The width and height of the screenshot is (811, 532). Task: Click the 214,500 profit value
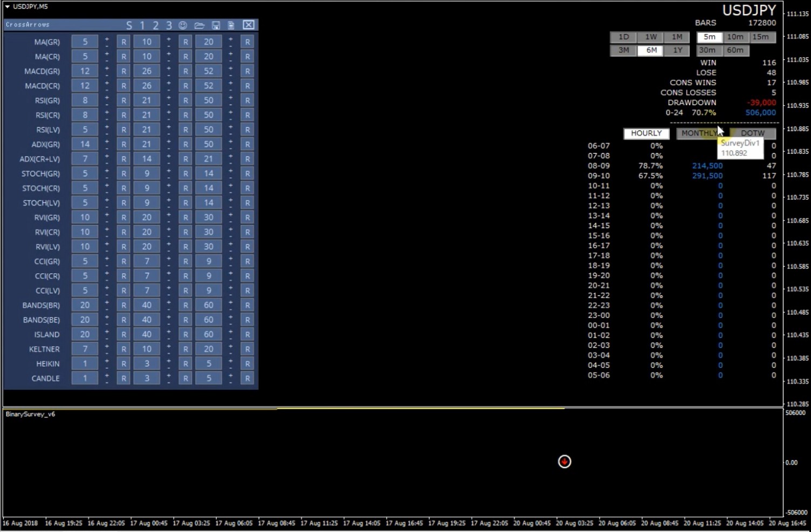pyautogui.click(x=707, y=166)
